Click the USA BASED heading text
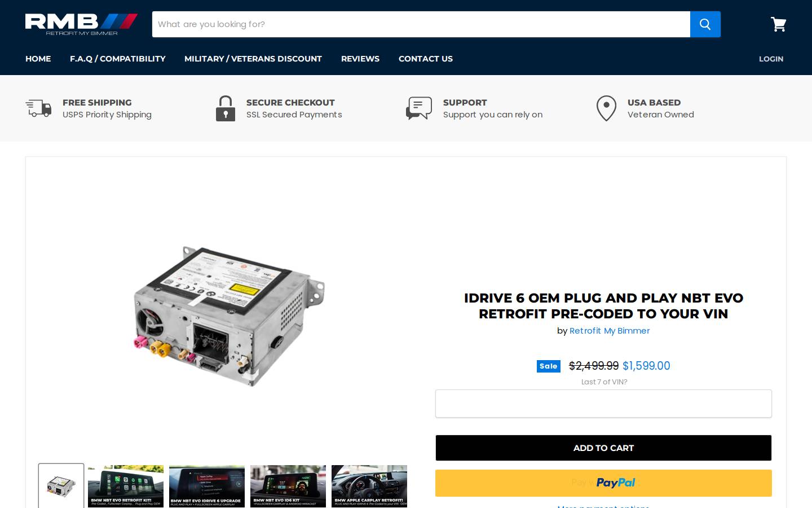This screenshot has height=508, width=812. pos(654,102)
